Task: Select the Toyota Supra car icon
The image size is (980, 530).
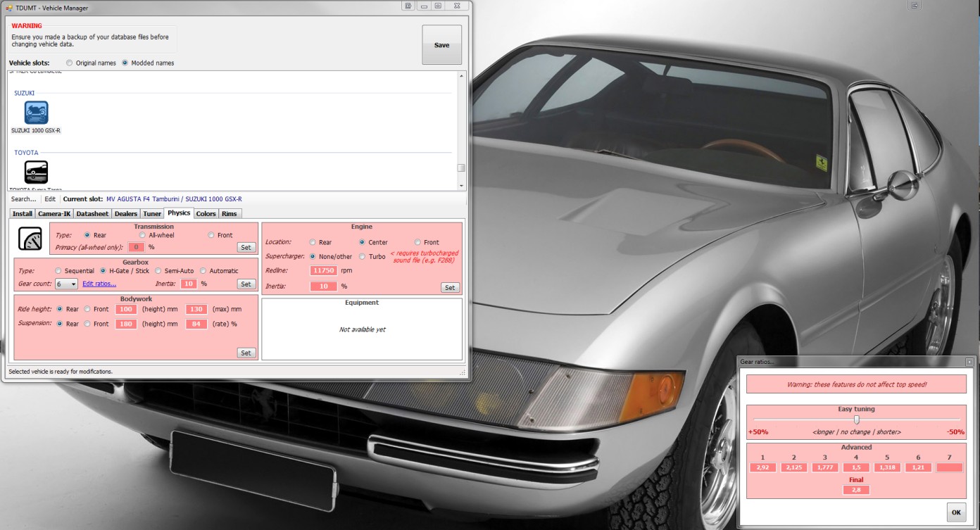Action: pos(36,172)
